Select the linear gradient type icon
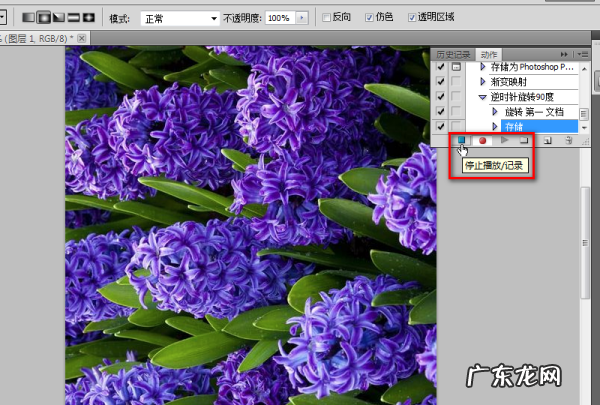 point(29,18)
